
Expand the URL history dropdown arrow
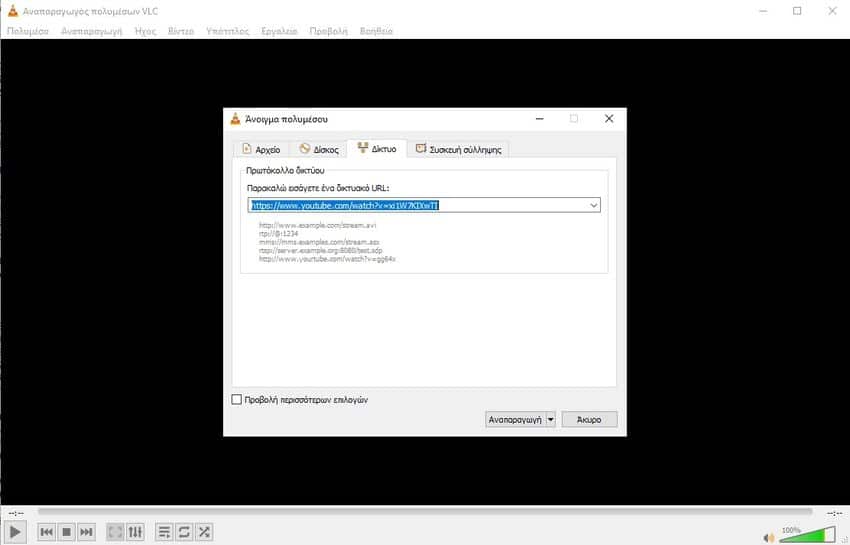pyautogui.click(x=594, y=205)
